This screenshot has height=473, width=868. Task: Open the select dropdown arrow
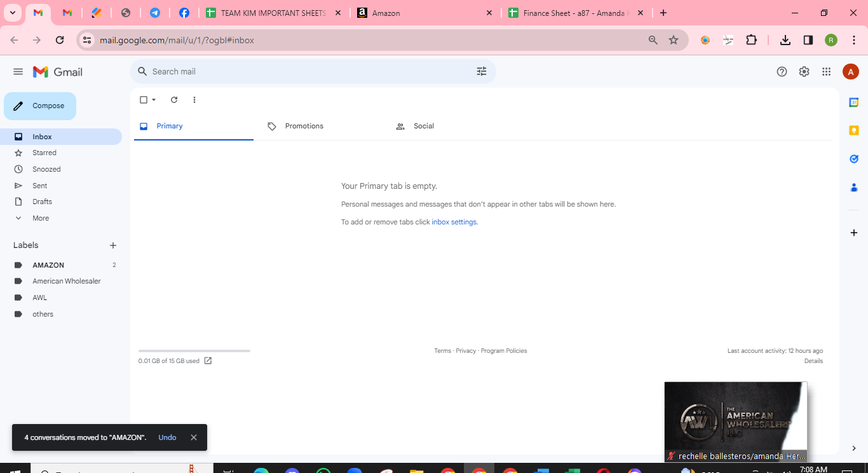(x=154, y=100)
